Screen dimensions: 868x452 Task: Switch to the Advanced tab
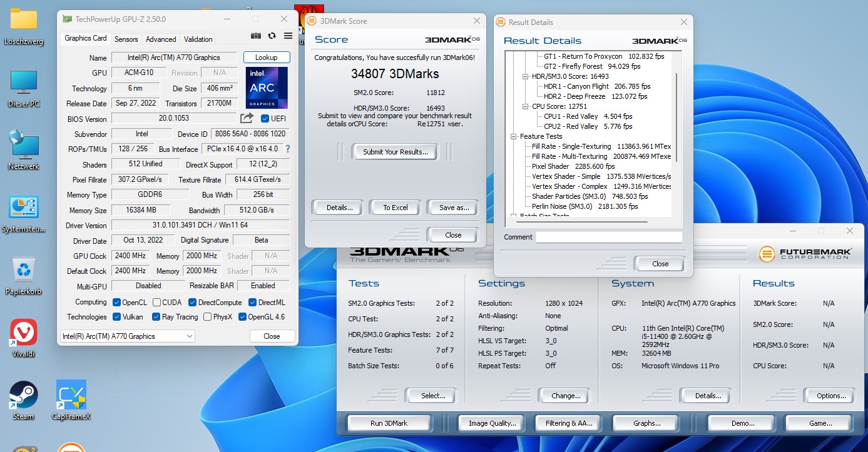point(161,39)
